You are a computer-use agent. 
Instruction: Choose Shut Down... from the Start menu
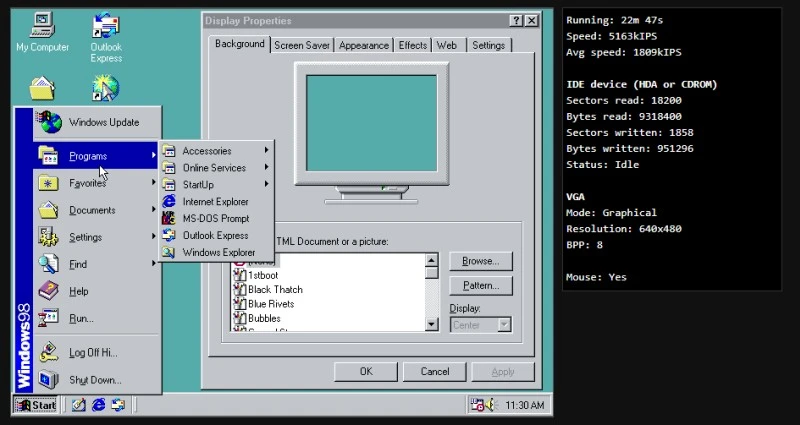(97, 380)
